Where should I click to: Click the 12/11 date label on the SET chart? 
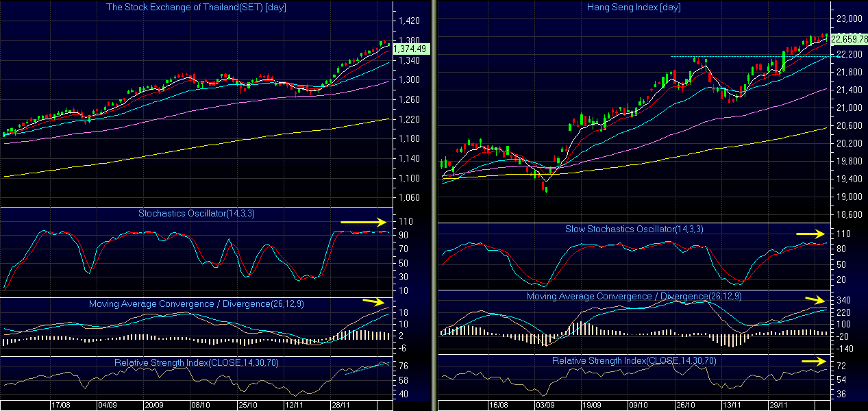point(295,405)
